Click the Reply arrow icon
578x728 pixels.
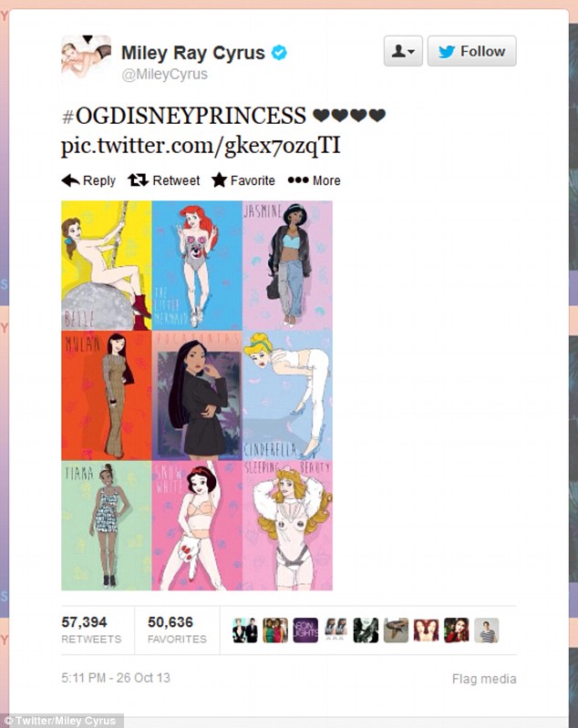(x=70, y=180)
